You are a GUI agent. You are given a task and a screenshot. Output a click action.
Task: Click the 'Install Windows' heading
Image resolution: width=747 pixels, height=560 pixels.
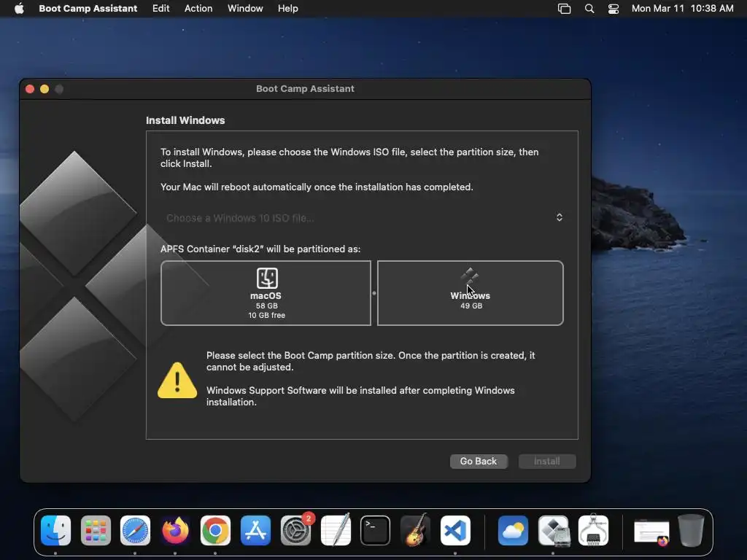tap(185, 120)
